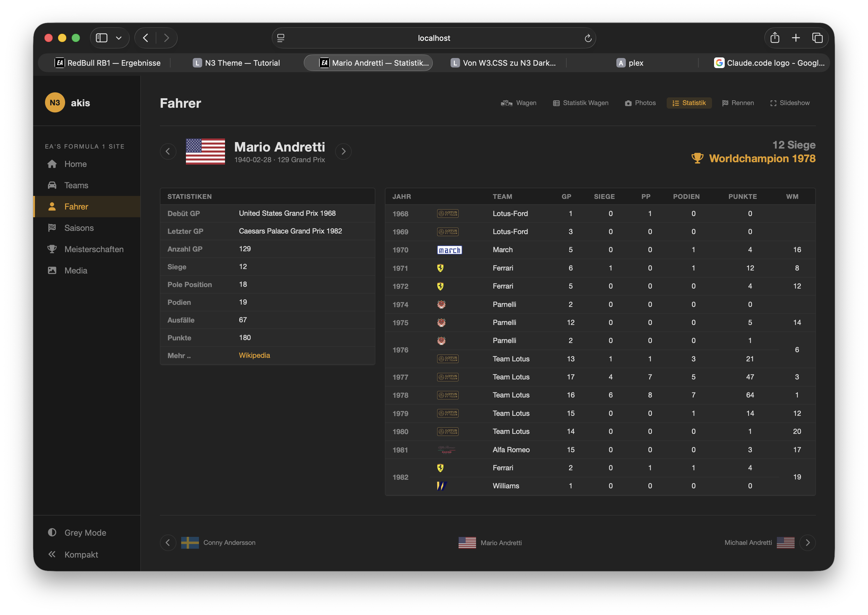868x615 pixels.
Task: Click the Lotus logo in 1978 row
Action: click(448, 395)
